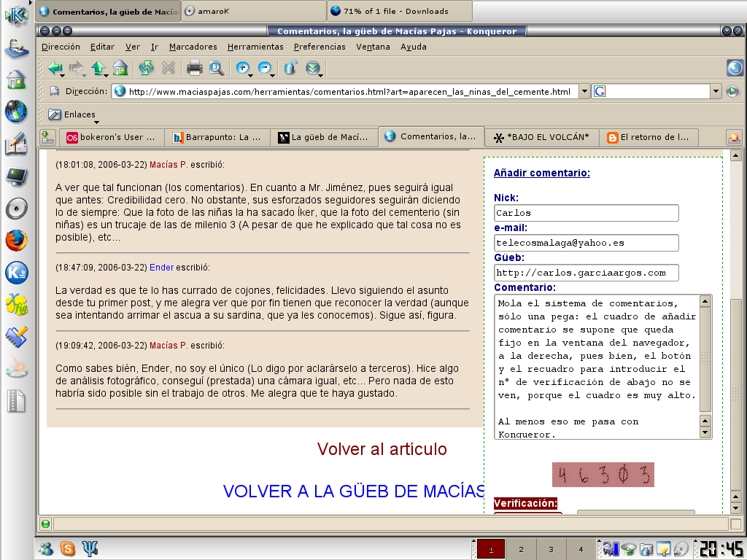Switch to virtual desktop 4 in pager

pyautogui.click(x=581, y=550)
